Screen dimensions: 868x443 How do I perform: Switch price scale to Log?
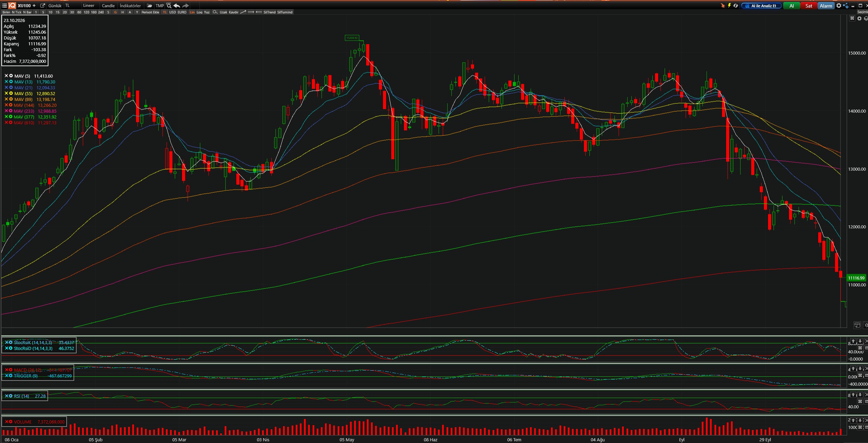coord(199,12)
